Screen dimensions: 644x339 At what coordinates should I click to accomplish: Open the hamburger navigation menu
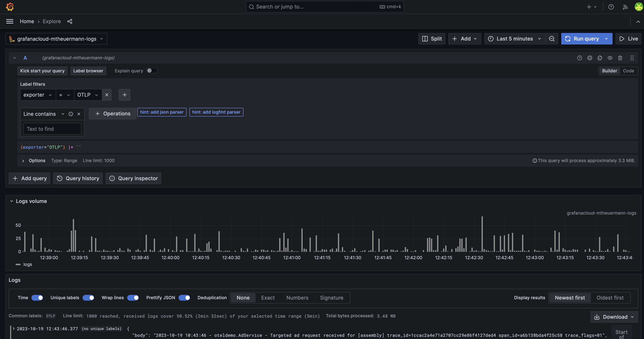[10, 21]
